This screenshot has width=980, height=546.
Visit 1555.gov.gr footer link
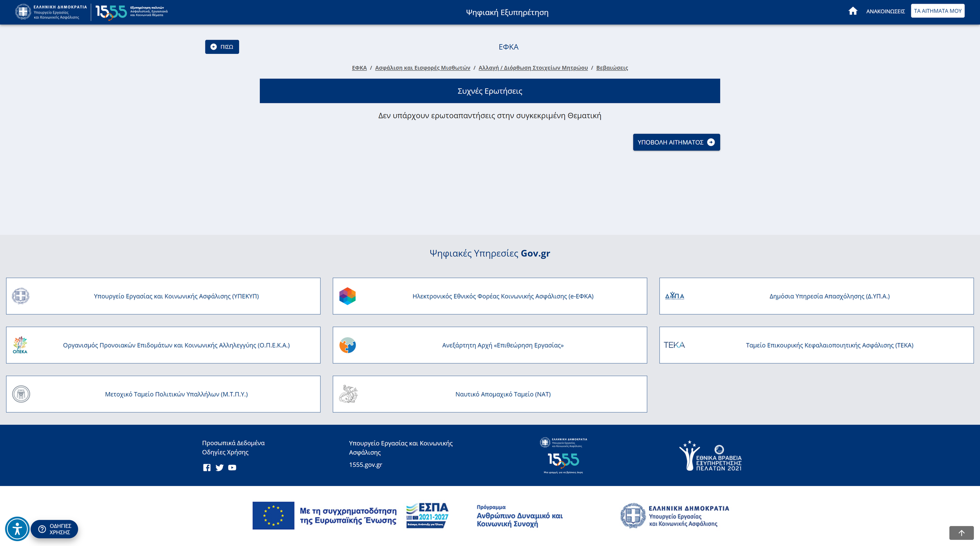click(x=365, y=465)
